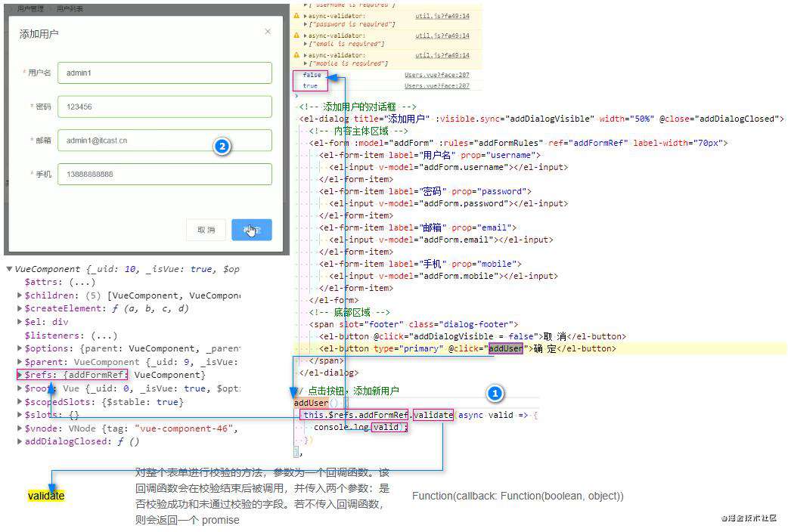Expand the $slots: {} property
This screenshot has width=788, height=532.
20,415
